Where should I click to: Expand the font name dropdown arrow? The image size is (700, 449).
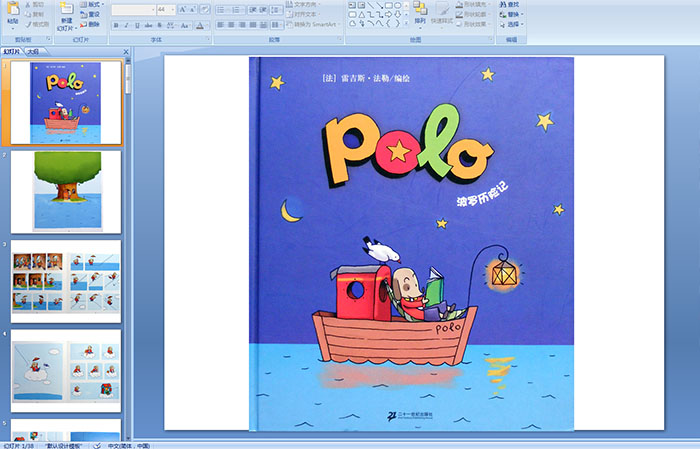pyautogui.click(x=153, y=9)
